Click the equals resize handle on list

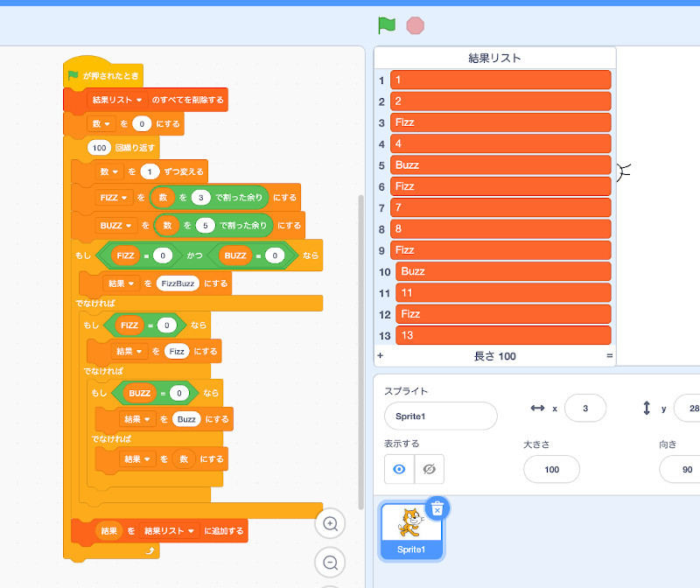tap(609, 357)
